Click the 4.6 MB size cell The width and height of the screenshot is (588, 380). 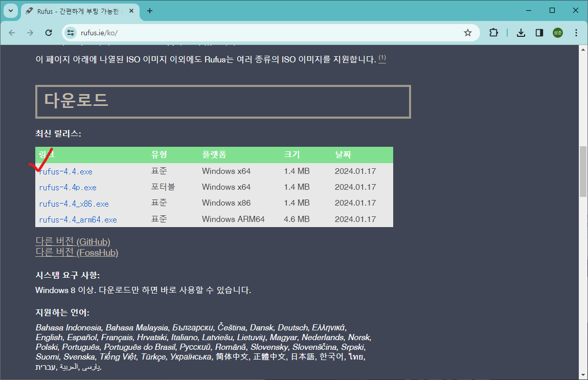click(x=297, y=219)
